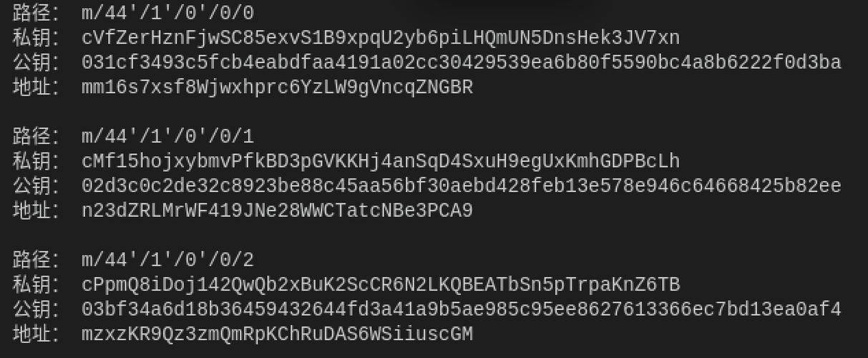Click the third derivation path m/44'/1'/0'/0/2

167,260
